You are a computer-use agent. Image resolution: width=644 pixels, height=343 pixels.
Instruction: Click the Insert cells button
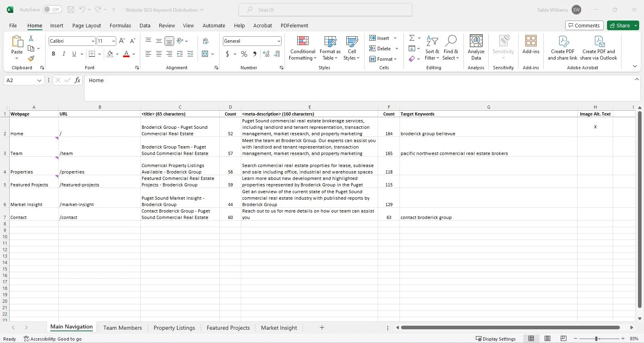pyautogui.click(x=379, y=38)
